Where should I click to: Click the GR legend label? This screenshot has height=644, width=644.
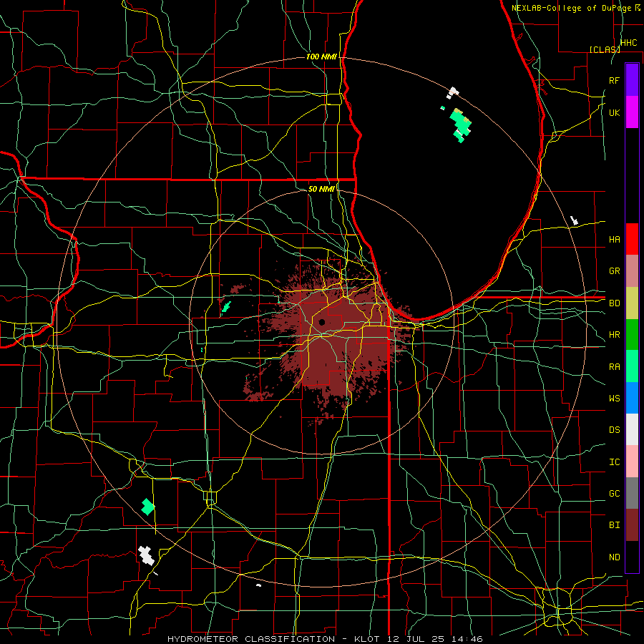pos(614,271)
